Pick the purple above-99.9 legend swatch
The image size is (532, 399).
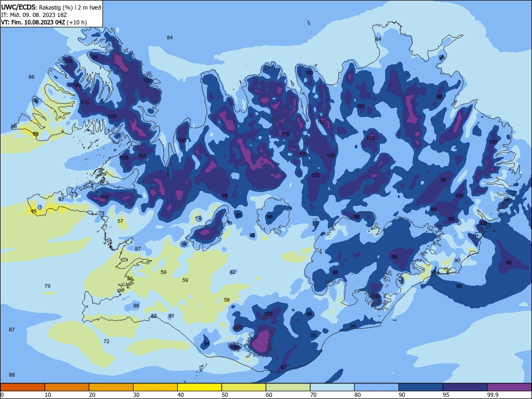[x=509, y=387]
